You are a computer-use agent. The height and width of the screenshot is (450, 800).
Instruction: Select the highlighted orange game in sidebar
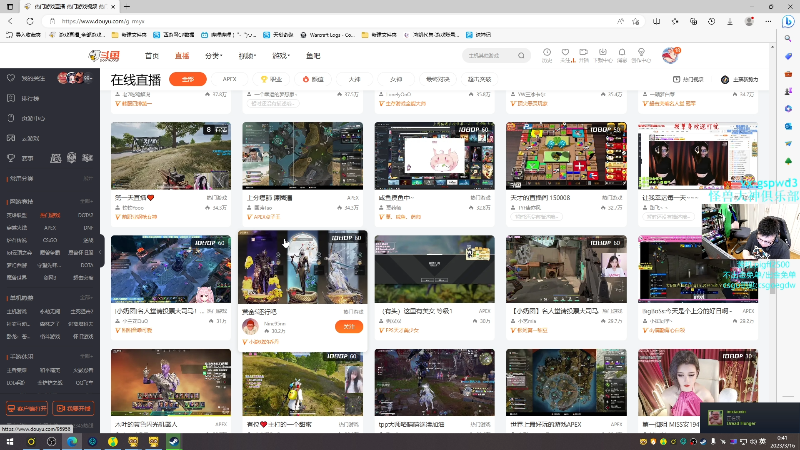[50, 215]
